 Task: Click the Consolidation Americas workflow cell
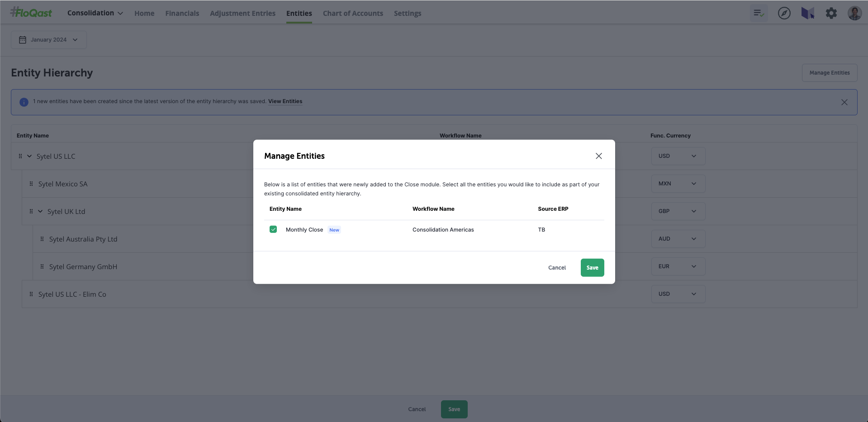click(x=443, y=230)
